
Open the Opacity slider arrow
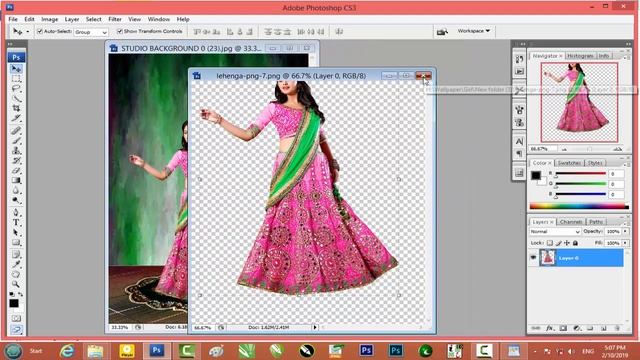tap(625, 231)
